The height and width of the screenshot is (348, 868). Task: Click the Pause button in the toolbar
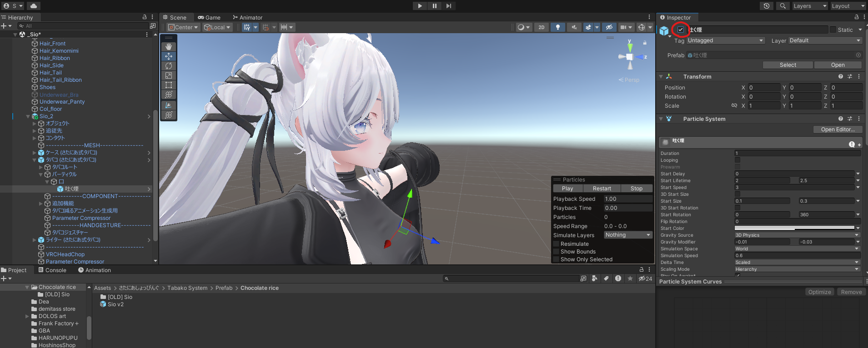click(434, 6)
